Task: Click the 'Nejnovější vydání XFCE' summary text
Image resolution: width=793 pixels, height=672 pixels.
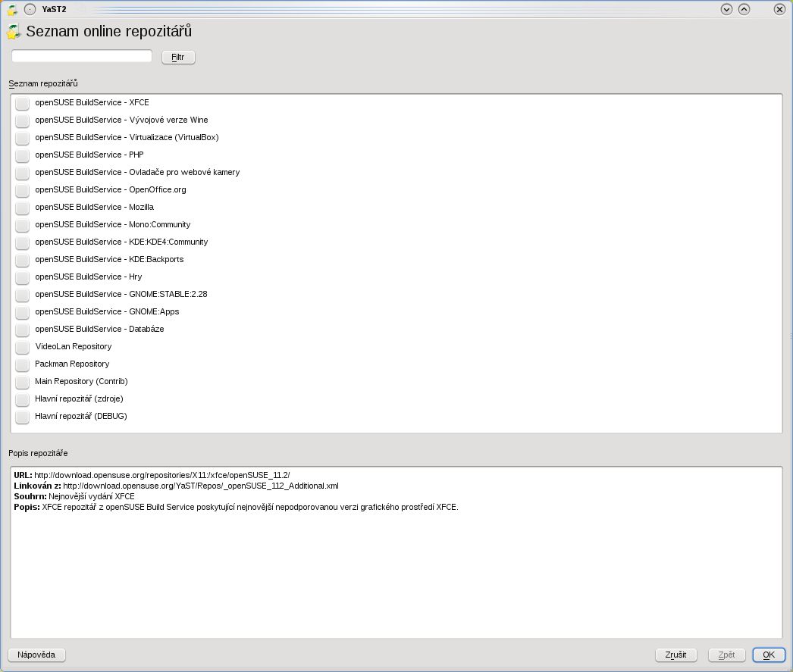Action: click(92, 497)
